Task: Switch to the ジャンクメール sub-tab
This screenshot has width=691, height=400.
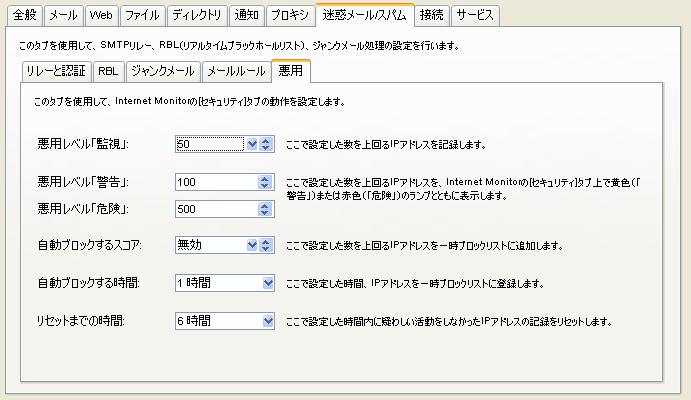Action: 163,71
